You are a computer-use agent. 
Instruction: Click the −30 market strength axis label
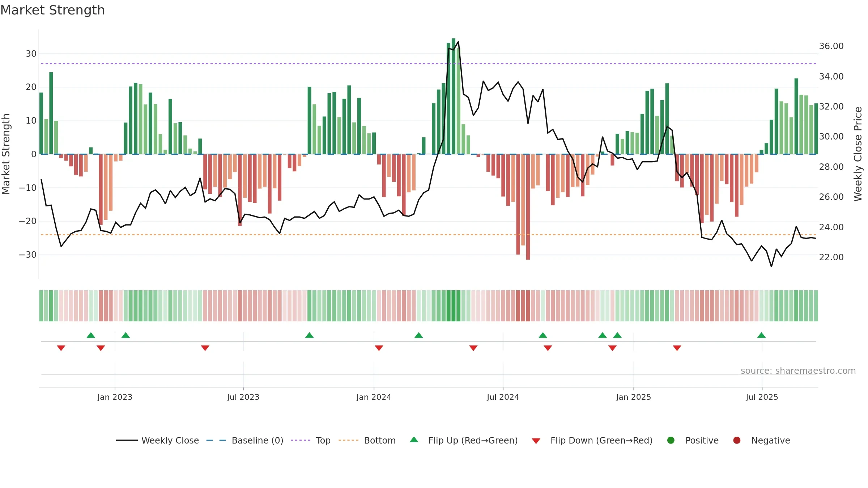[x=28, y=254]
